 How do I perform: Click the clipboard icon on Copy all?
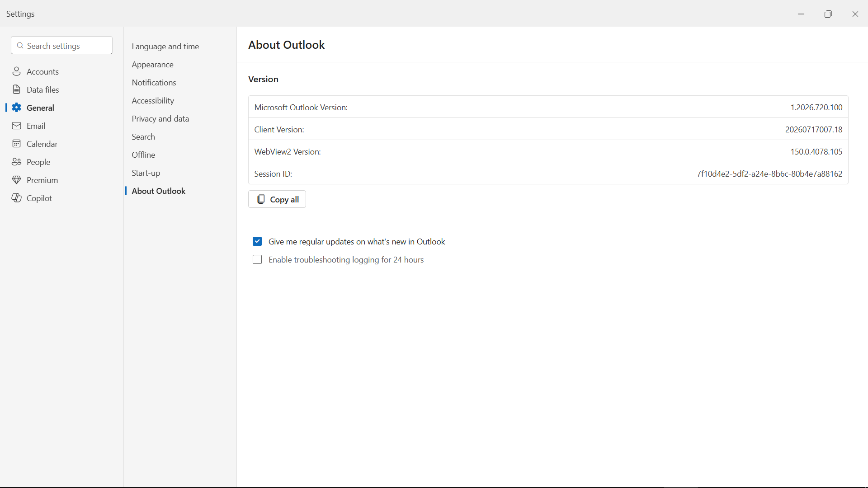pyautogui.click(x=261, y=199)
